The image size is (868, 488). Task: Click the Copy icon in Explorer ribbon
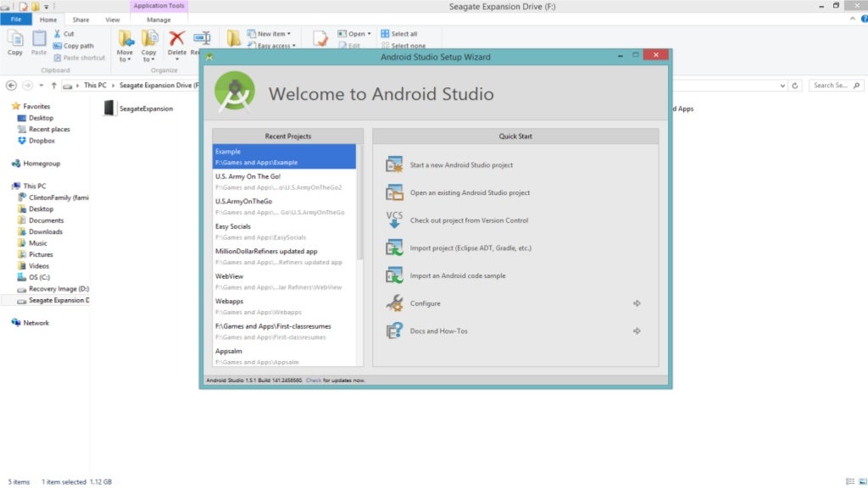click(x=15, y=39)
